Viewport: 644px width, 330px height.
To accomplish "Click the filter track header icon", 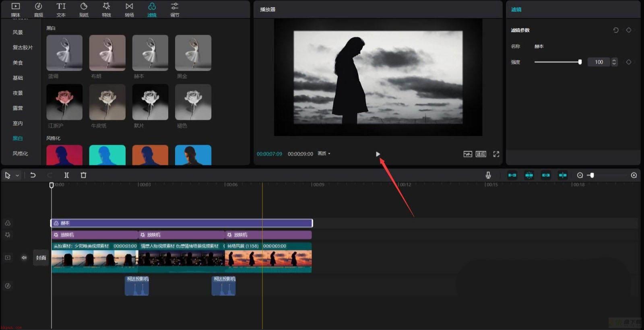I will [x=8, y=223].
